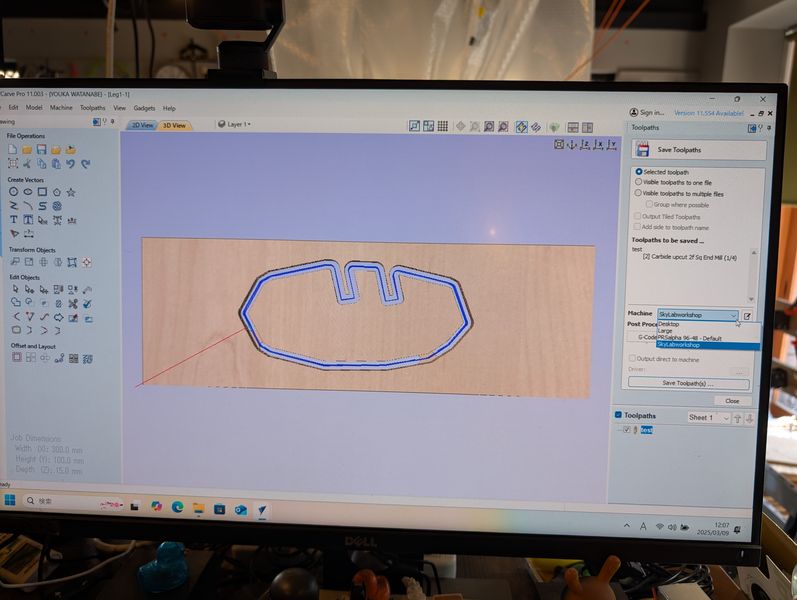Open the Spiral vector tool
The image size is (797, 600).
57,206
